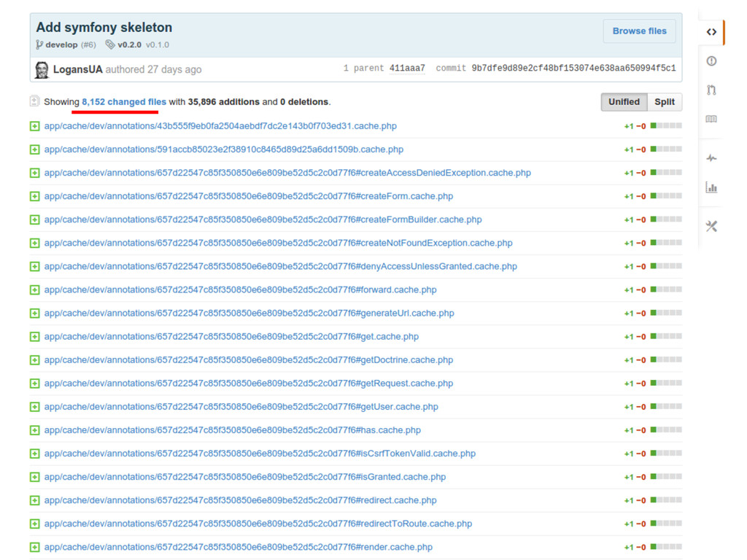Click added-file icon for createForm.cache.php row
Screen dimensions: 747x560
coord(35,196)
